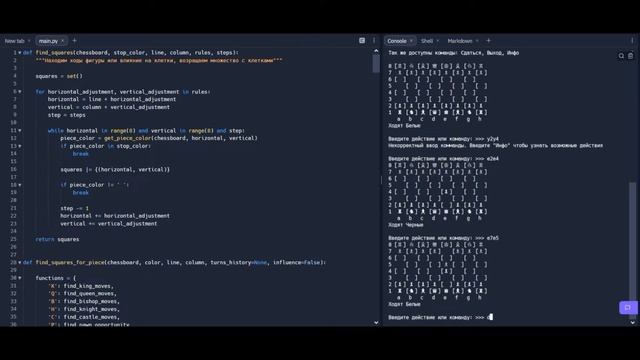The width and height of the screenshot is (640, 360).
Task: Click 'find_castle_moves' on line 35
Action: tap(91, 317)
